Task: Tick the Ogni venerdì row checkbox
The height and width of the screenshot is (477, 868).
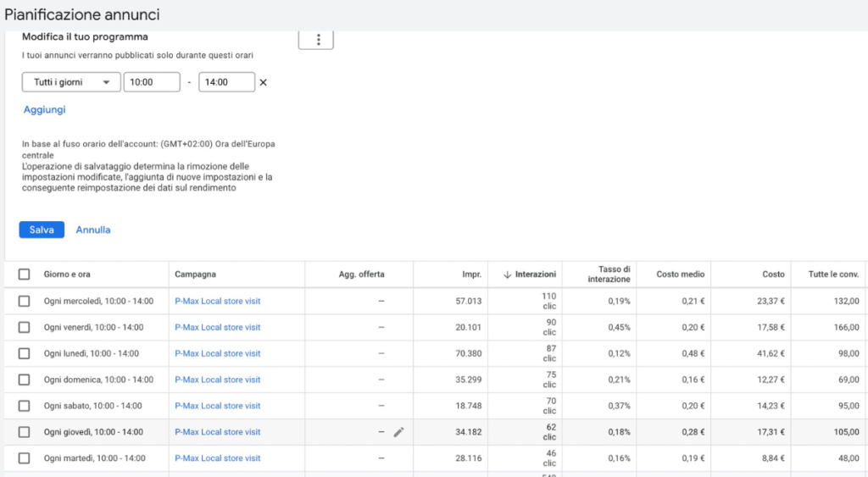Action: tap(24, 327)
